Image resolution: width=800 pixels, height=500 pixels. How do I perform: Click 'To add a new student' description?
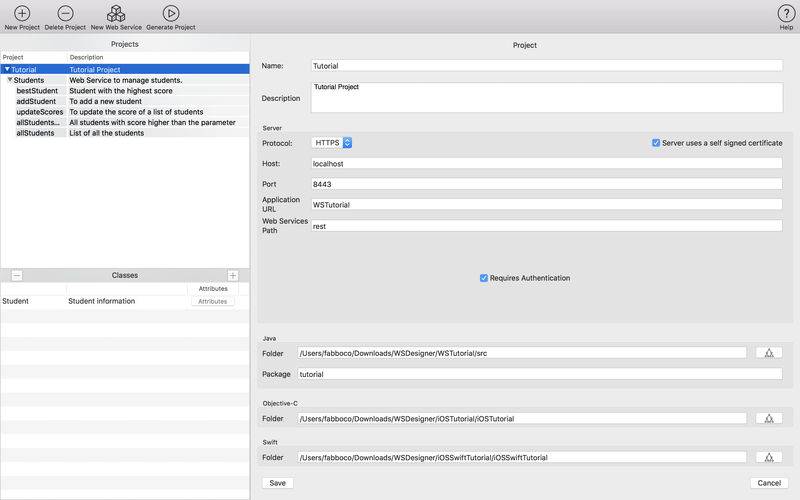106,102
